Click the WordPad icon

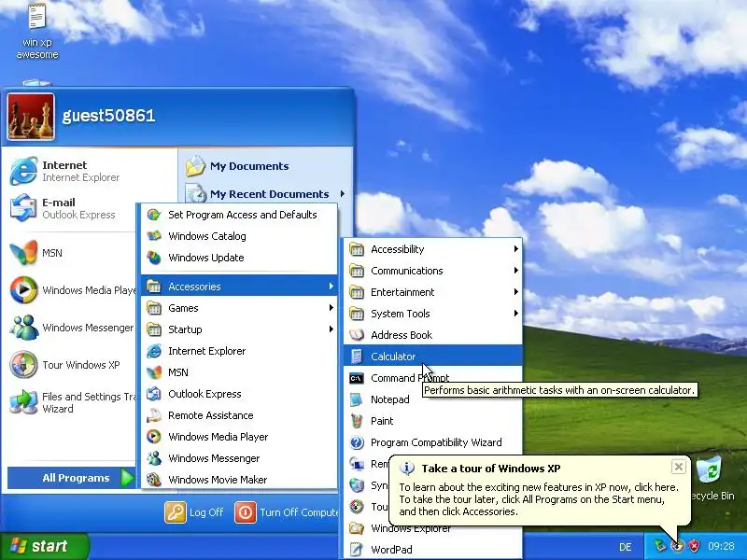coord(357,549)
